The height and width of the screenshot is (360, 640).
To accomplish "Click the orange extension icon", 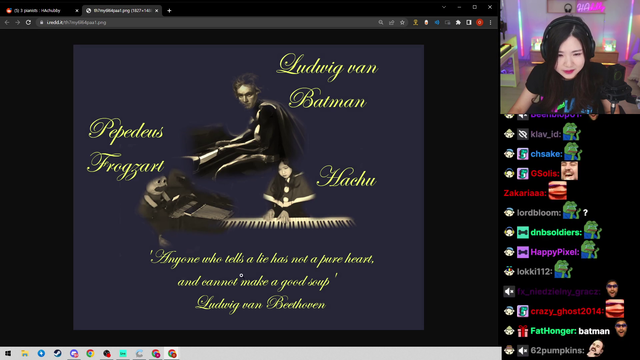I will 426,22.
